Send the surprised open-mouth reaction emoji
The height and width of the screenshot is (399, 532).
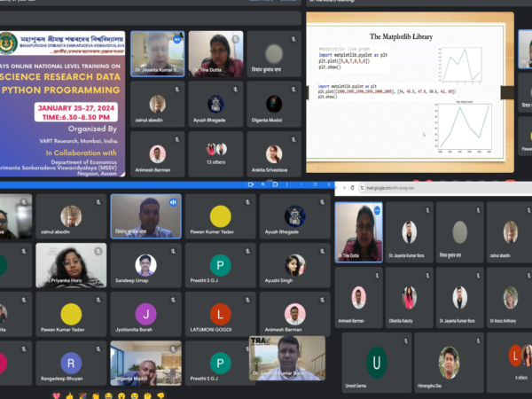[x=121, y=395]
